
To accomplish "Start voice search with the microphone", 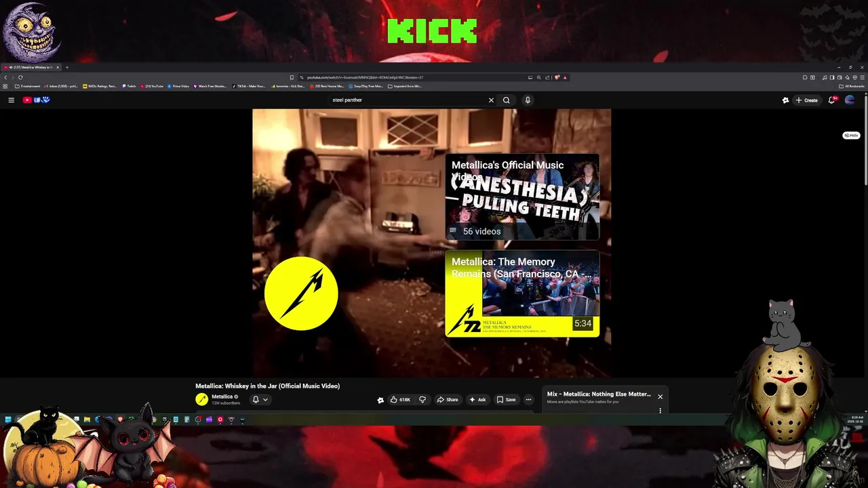I will point(527,100).
